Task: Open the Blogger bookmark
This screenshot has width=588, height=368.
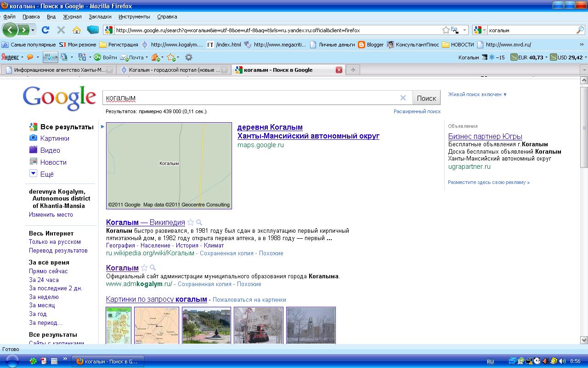Action: click(x=371, y=45)
